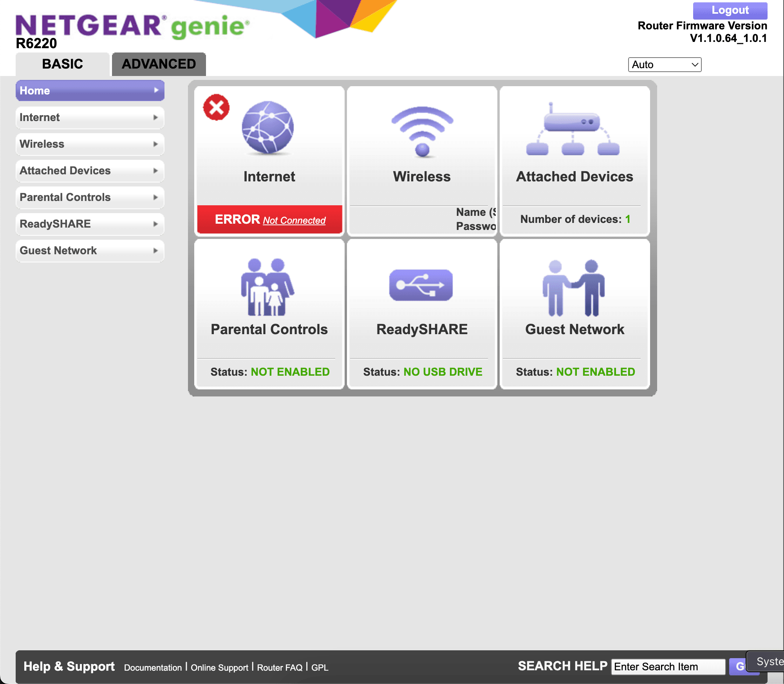Click the ReadySHARE USB icon

(421, 285)
